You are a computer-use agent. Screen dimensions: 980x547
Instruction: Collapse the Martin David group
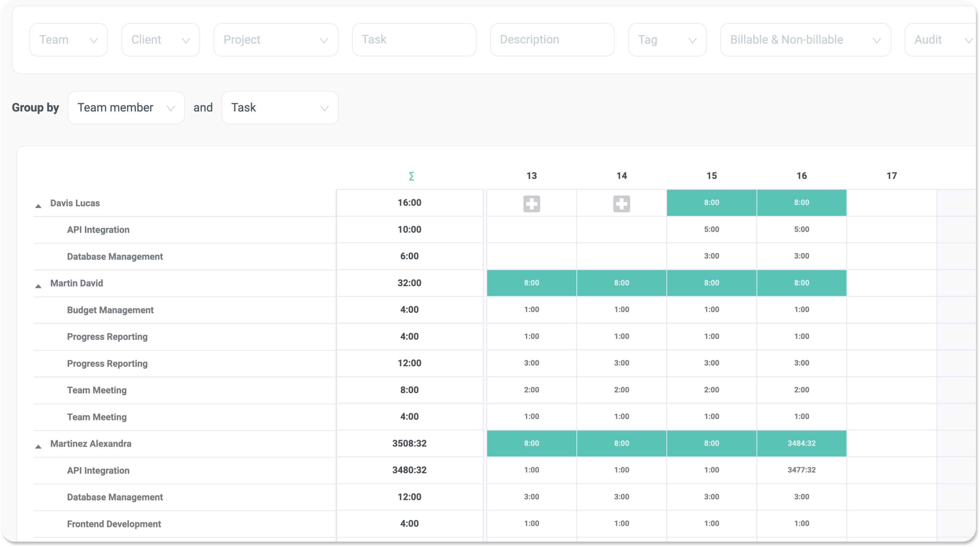coord(38,286)
